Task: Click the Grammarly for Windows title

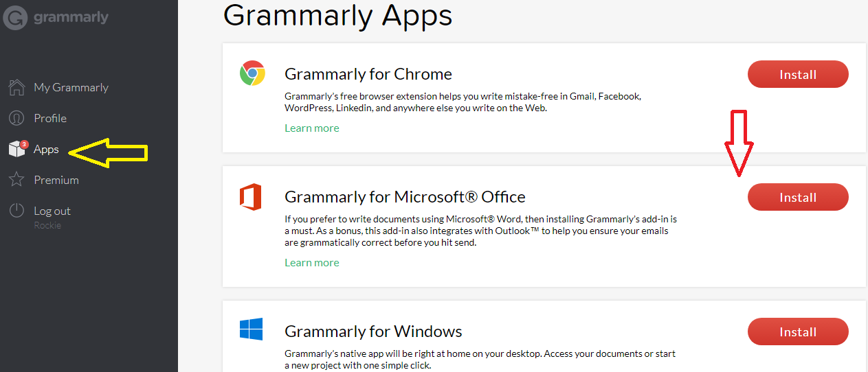Action: 373,332
